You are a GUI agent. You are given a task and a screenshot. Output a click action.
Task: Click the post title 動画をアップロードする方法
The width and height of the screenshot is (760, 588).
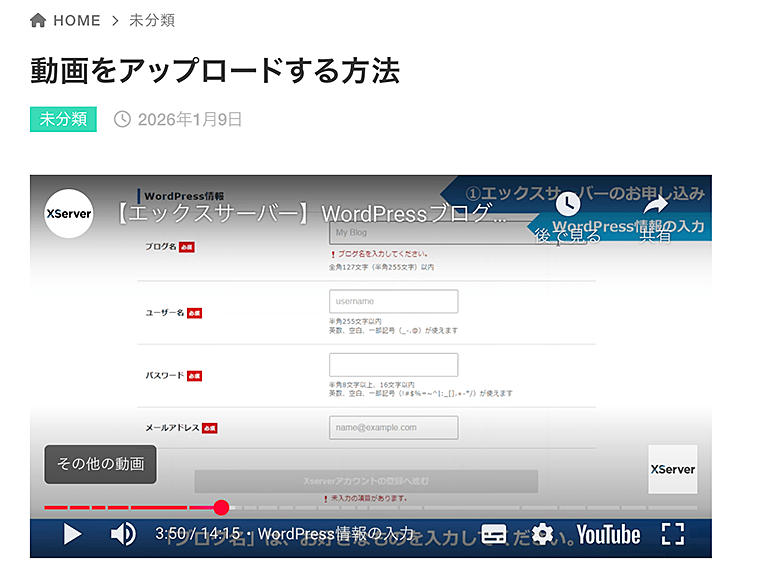[215, 71]
